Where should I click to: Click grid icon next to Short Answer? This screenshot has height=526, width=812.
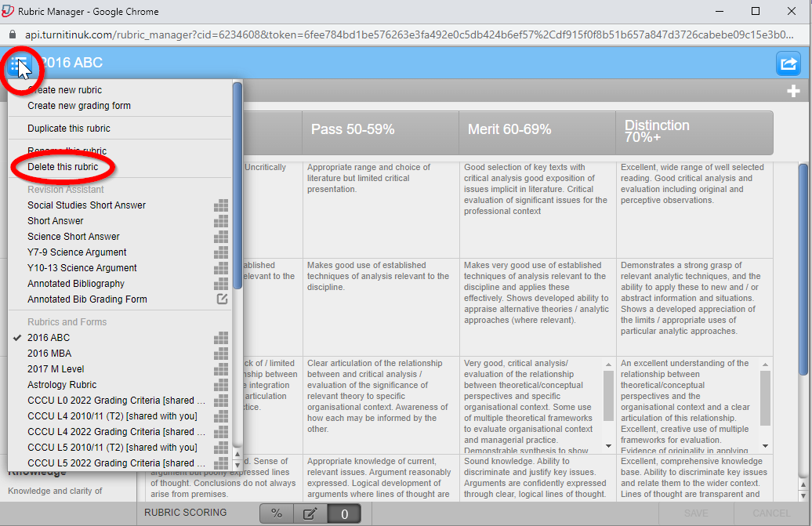tap(221, 221)
